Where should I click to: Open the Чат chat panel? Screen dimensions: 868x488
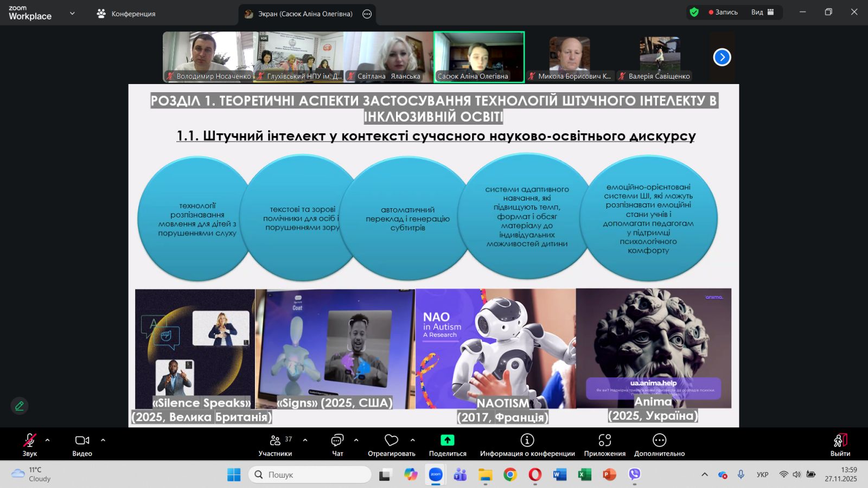point(337,444)
